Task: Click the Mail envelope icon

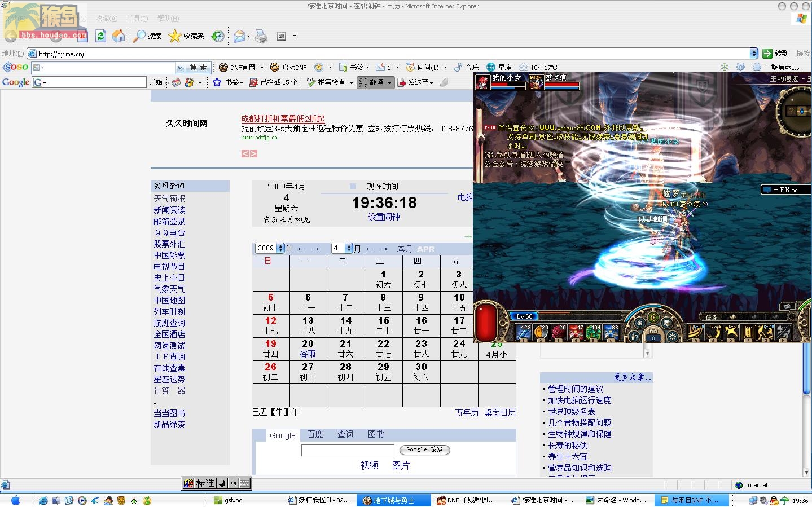Action: click(239, 36)
